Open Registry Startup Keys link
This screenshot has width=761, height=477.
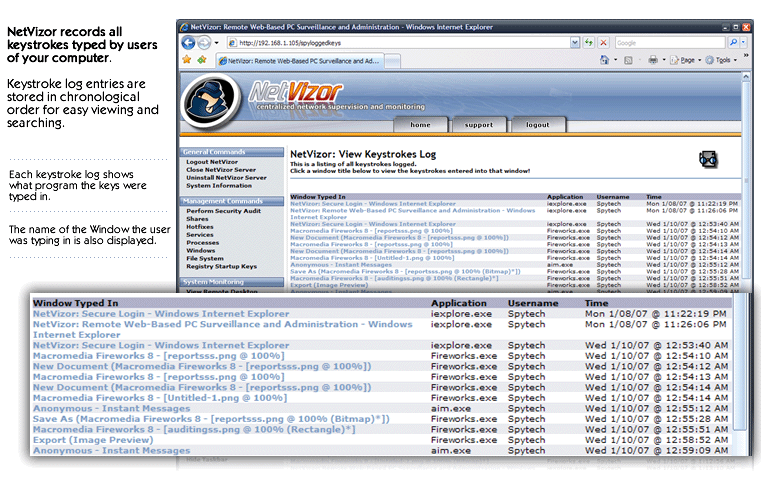221,267
